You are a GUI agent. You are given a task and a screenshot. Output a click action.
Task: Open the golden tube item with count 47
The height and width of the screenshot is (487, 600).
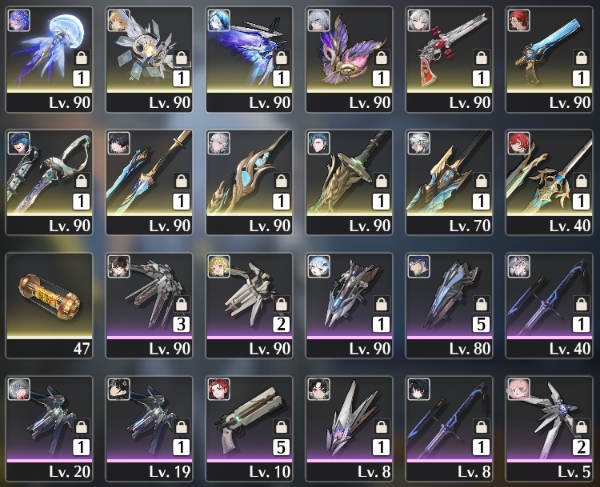(49, 305)
